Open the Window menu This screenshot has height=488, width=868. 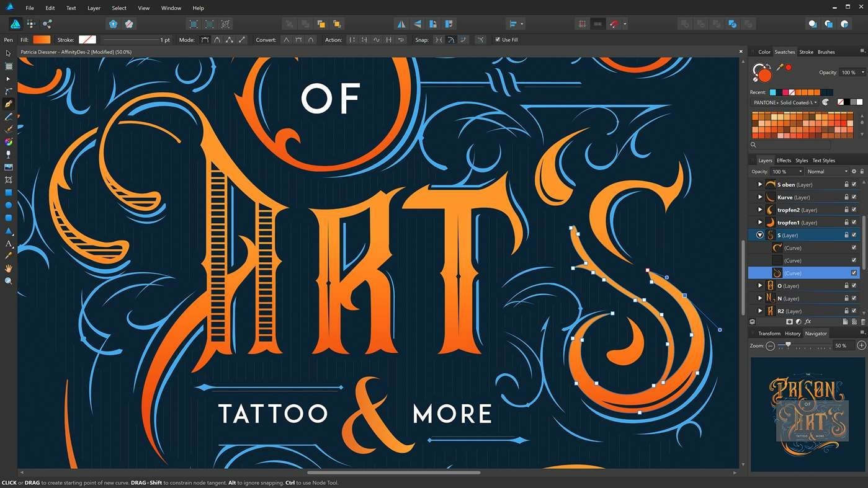[171, 8]
